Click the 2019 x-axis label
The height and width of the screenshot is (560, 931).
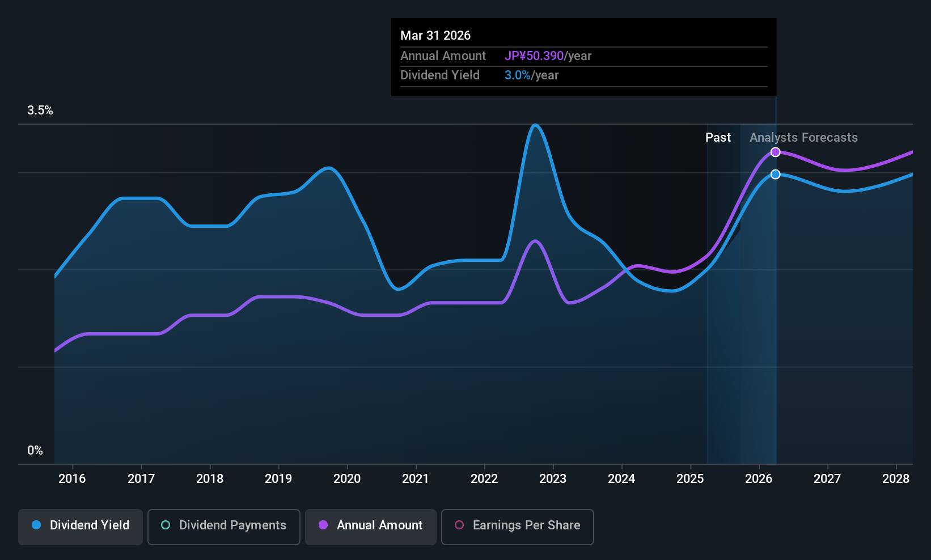click(278, 479)
